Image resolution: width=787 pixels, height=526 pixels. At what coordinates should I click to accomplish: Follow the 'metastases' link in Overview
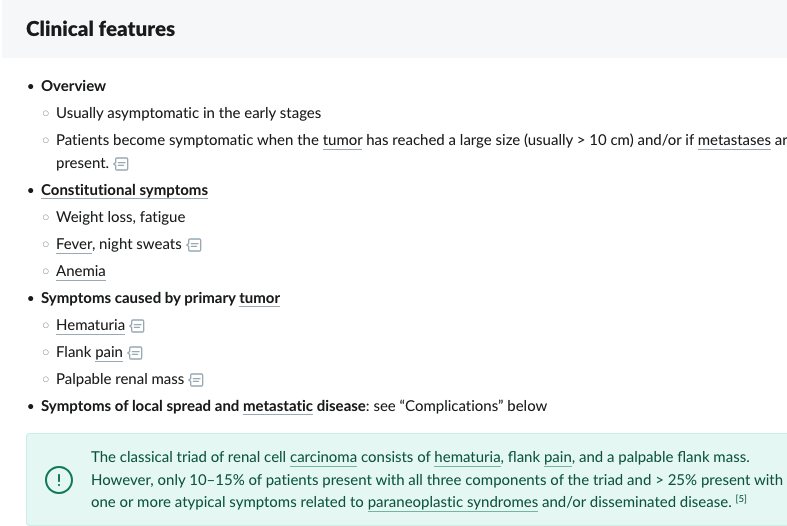(735, 140)
